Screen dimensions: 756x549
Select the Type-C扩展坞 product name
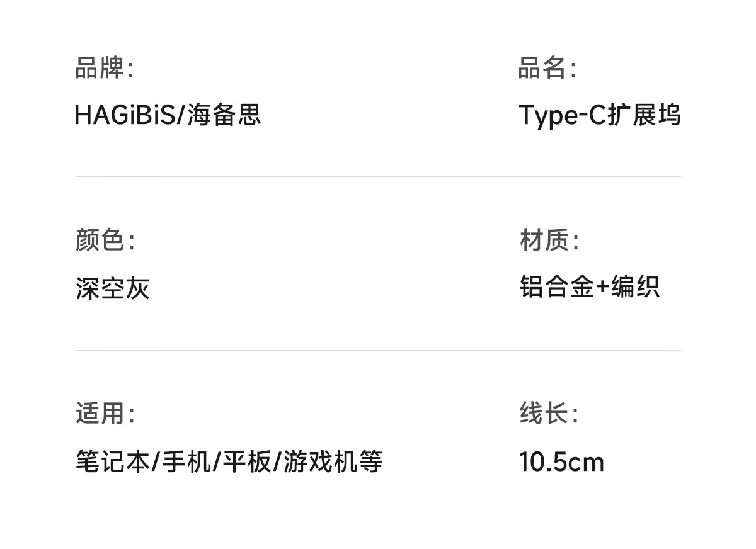tap(600, 115)
